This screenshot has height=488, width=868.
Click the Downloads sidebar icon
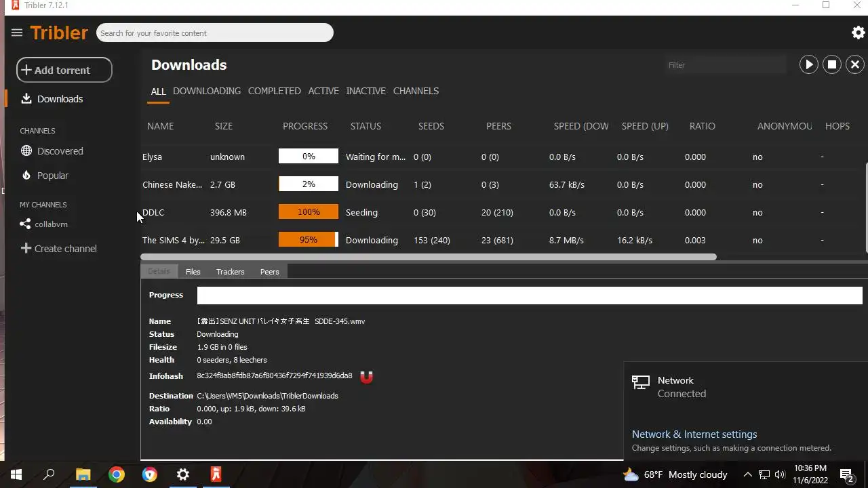(x=26, y=99)
